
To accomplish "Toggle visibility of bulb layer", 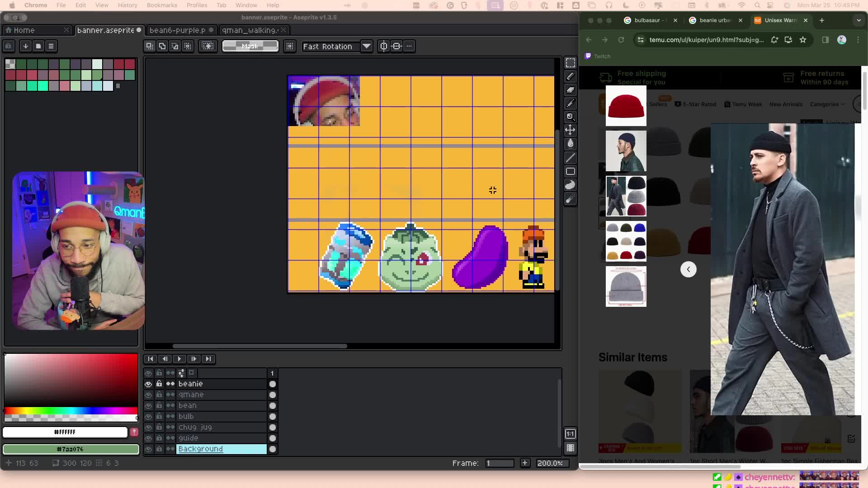I will [x=148, y=417].
